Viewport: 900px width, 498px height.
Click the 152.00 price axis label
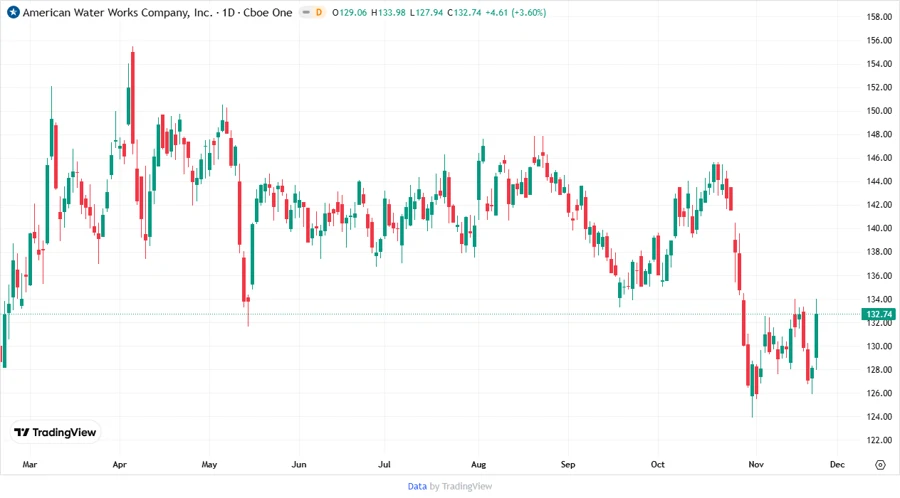(879, 87)
